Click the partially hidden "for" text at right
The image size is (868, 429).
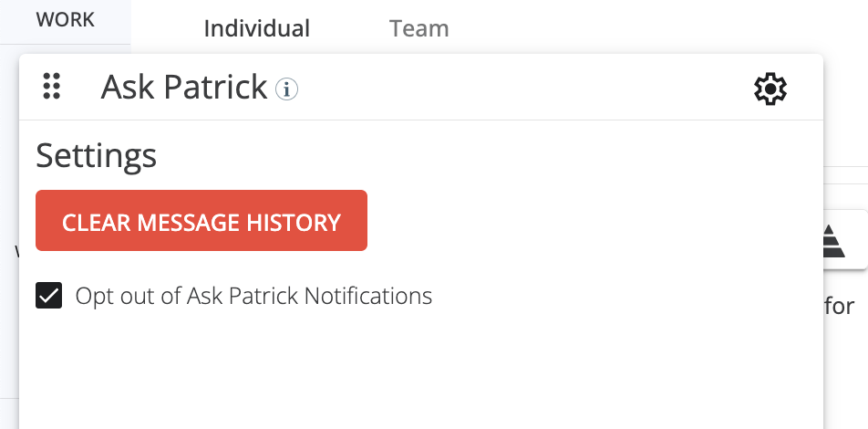(x=839, y=306)
